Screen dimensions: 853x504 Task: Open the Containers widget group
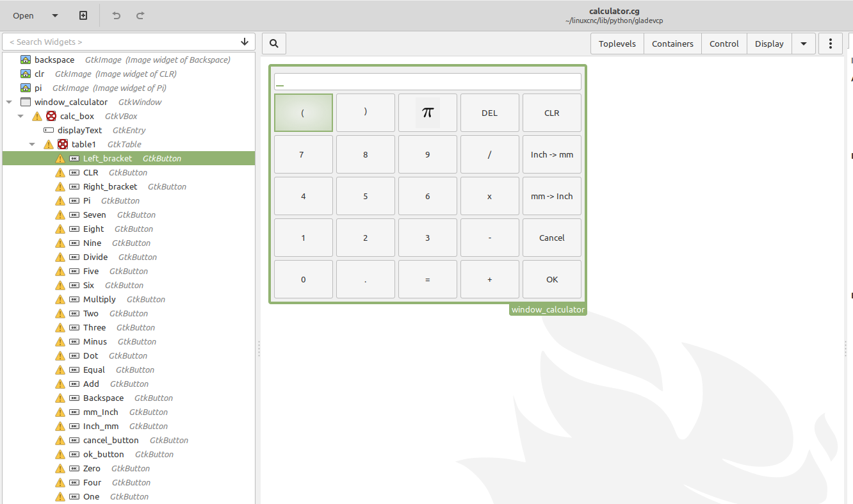coord(672,44)
